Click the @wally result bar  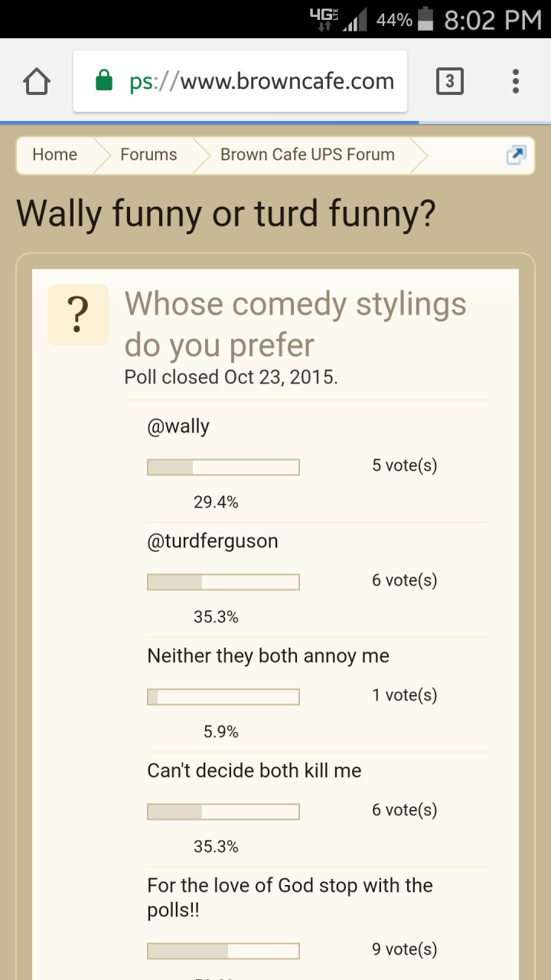(223, 467)
